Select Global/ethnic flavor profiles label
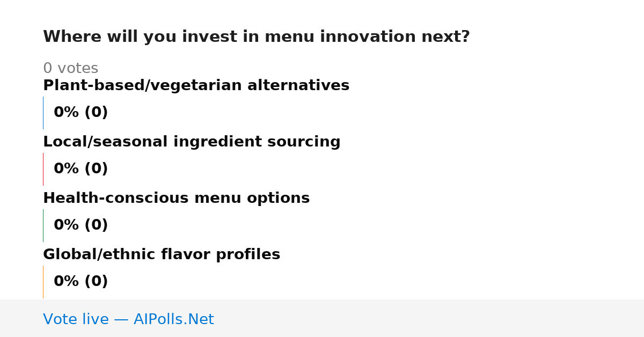The image size is (644, 337). [162, 254]
